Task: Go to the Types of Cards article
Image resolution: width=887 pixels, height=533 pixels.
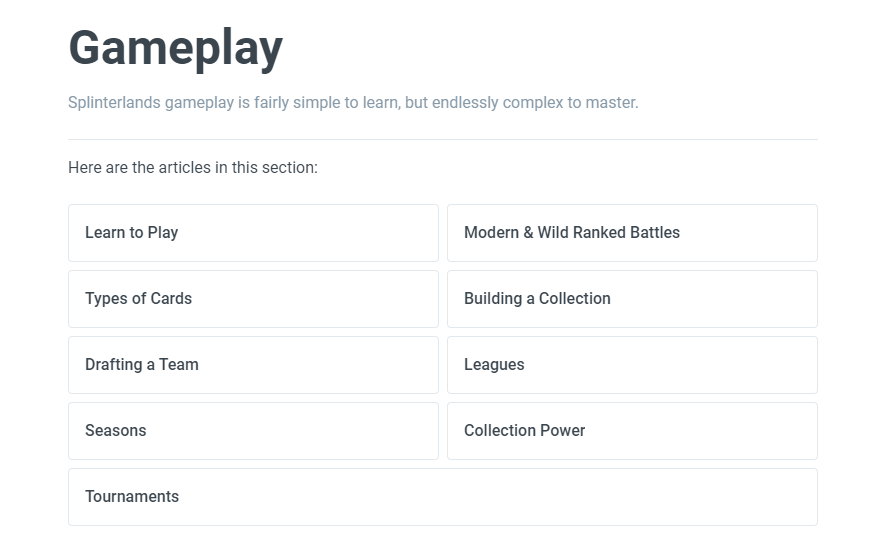Action: pos(138,299)
